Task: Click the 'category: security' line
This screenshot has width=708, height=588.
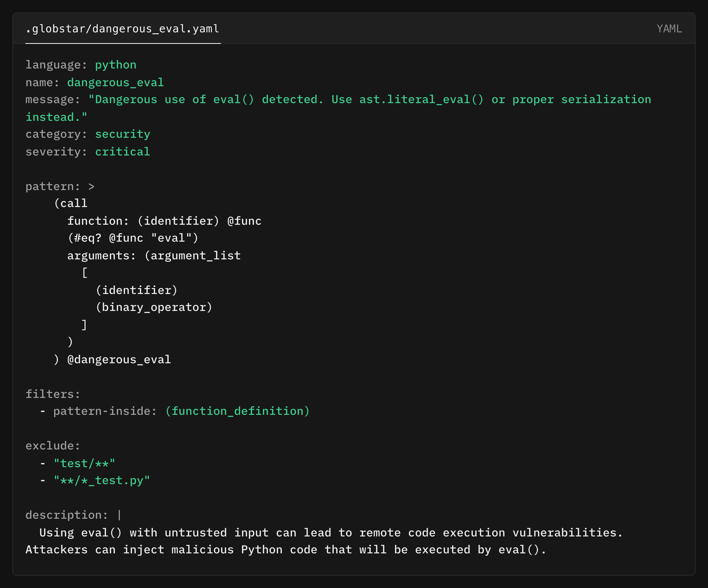Action: point(88,134)
